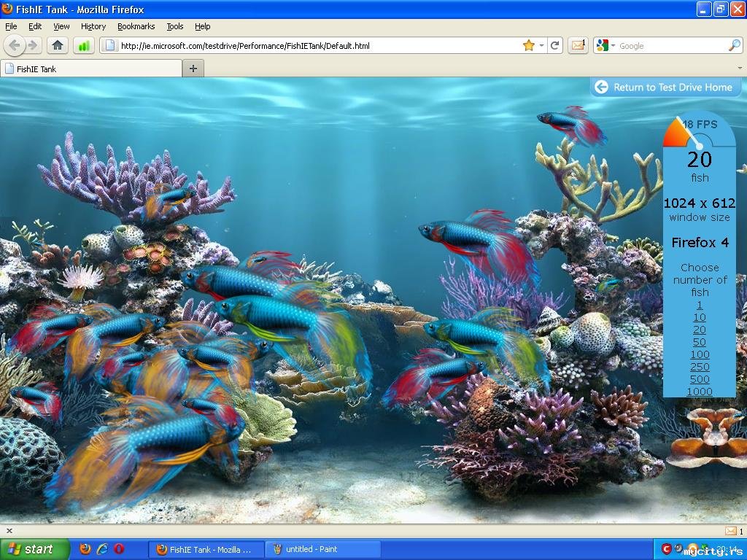Set the number of fish to 100

tap(700, 354)
